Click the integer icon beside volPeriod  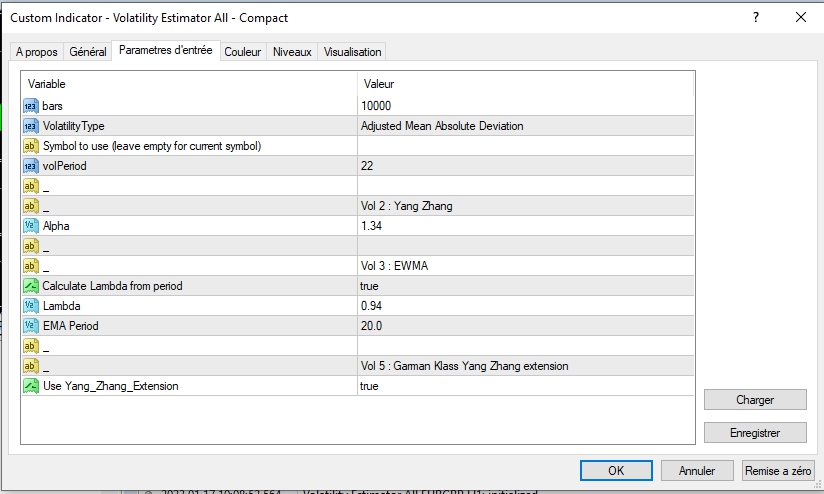coord(30,166)
